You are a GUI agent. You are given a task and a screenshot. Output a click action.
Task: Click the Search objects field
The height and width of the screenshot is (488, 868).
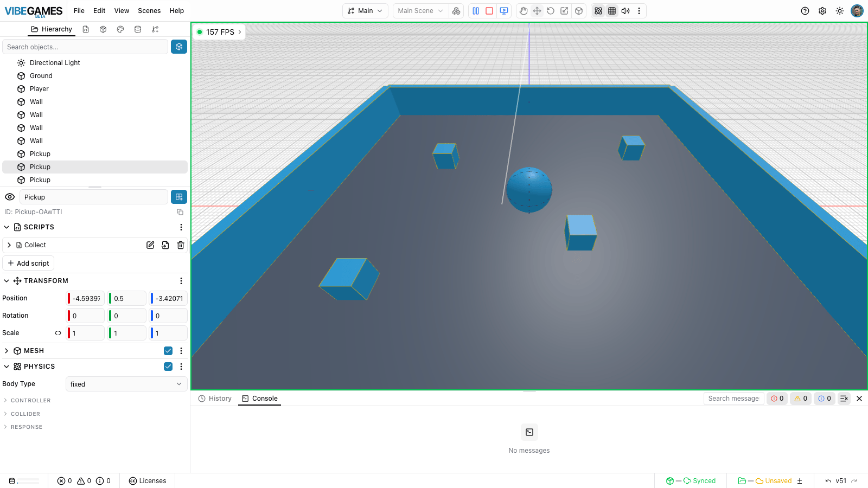[85, 47]
